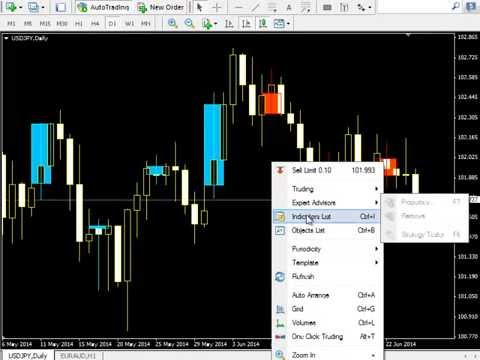Switch to the M5 timeframe
Screen dimensions: 480x360
click(28, 23)
